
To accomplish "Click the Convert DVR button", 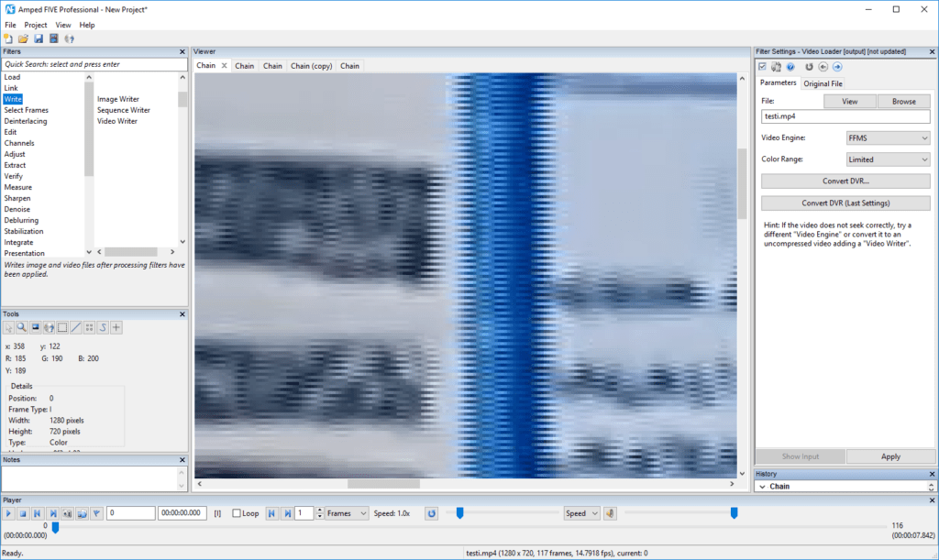I will tap(845, 181).
